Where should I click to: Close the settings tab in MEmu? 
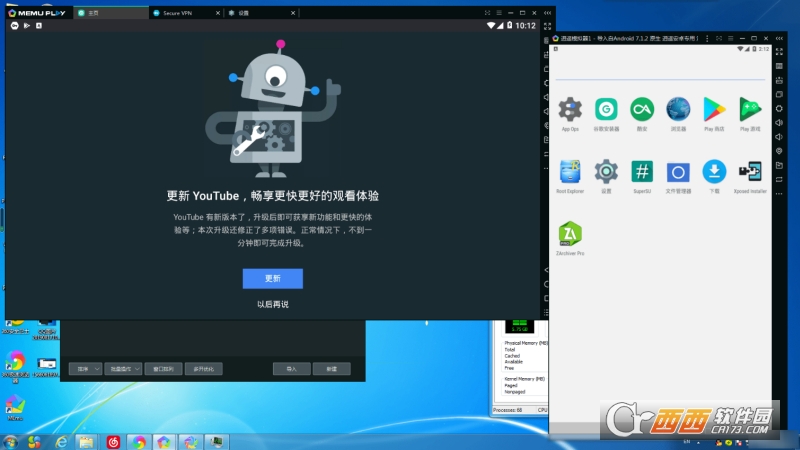click(293, 13)
